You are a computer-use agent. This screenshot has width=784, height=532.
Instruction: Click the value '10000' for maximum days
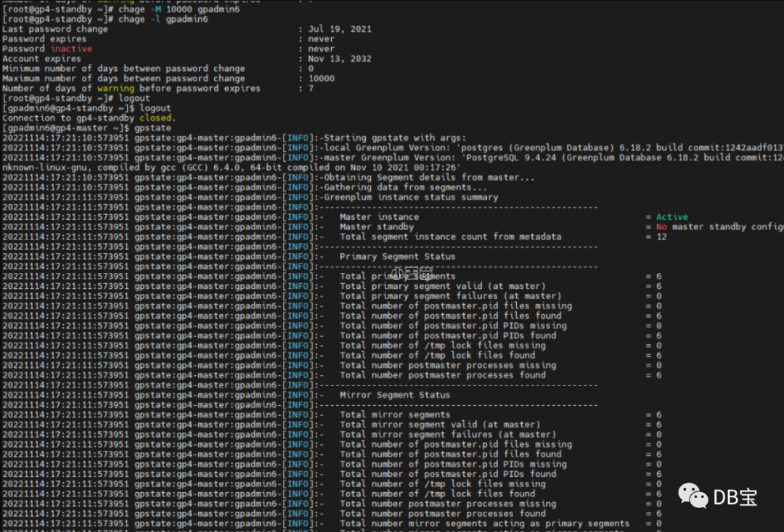click(x=321, y=78)
